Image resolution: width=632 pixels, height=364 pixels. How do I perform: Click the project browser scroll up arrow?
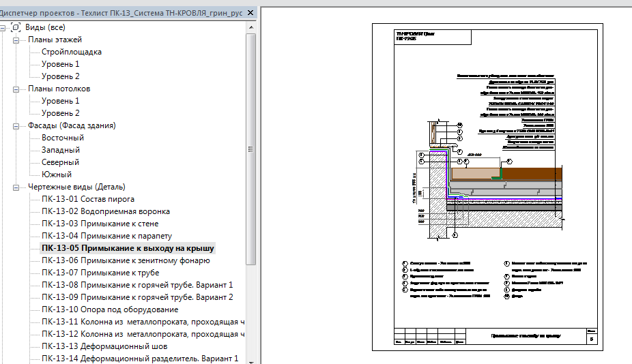coord(250,27)
